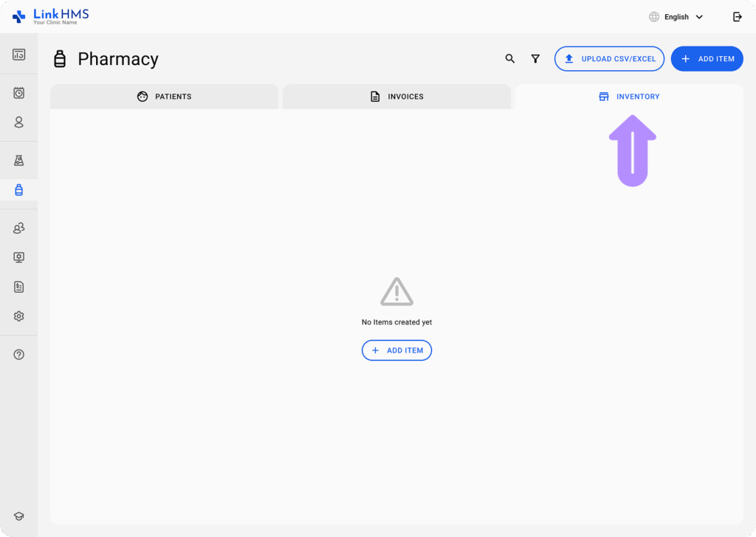Open the monitor display sidebar icon

tap(18, 257)
